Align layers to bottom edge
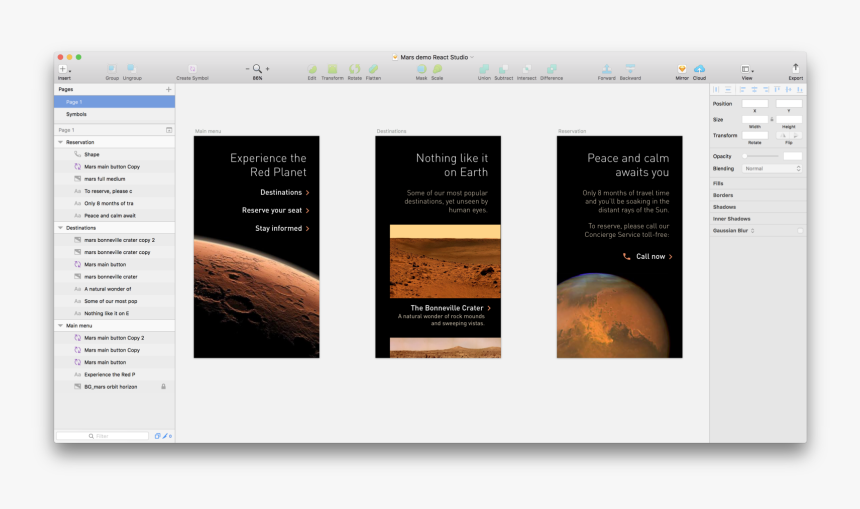This screenshot has height=509, width=860. click(800, 89)
